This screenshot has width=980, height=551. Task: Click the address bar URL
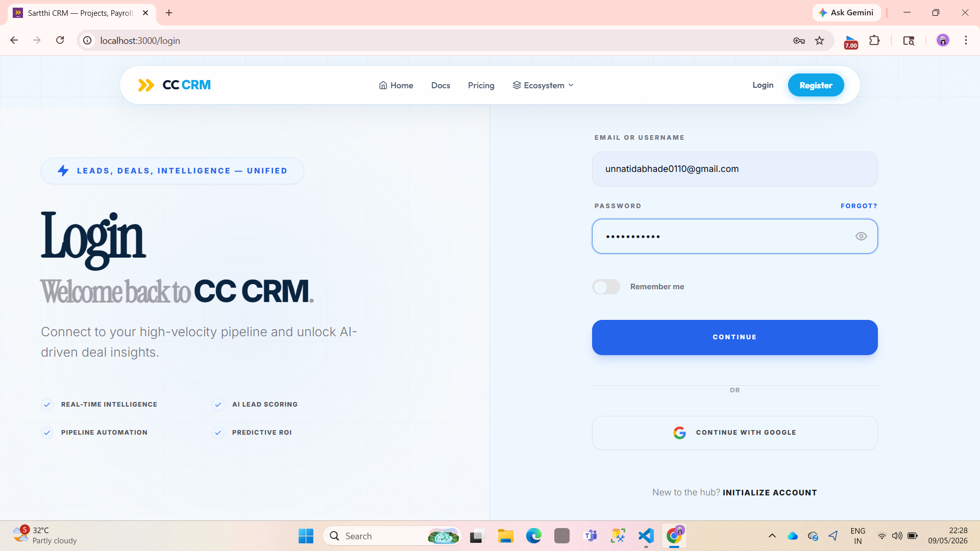(x=140, y=41)
